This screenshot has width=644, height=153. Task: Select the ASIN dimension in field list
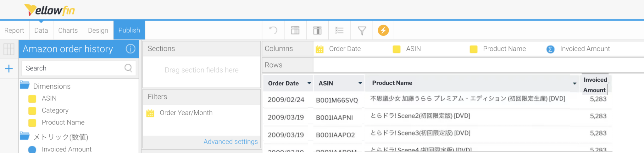point(49,98)
